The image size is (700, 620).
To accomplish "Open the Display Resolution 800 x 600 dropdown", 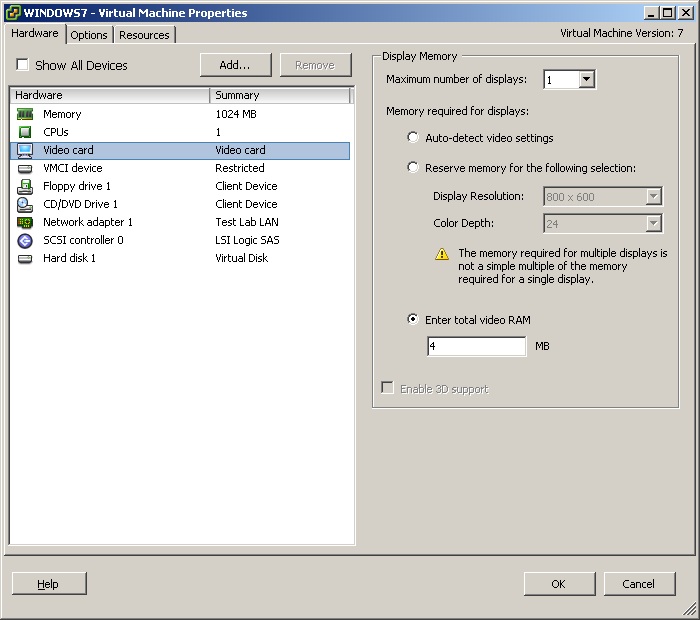I will (654, 196).
